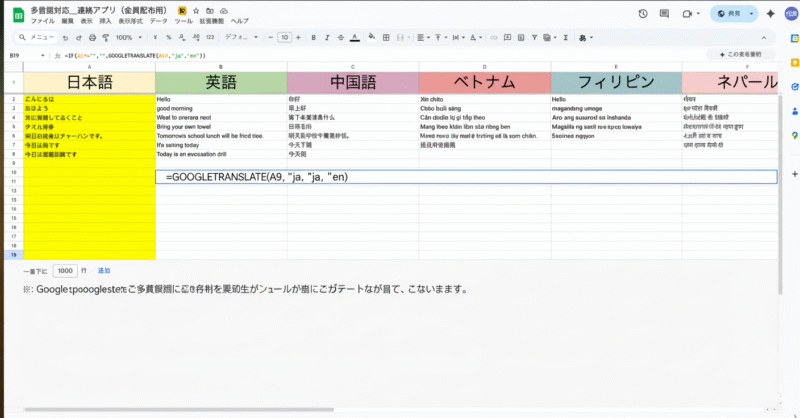Open the データ menu
This screenshot has width=800, height=418.
pos(157,20)
